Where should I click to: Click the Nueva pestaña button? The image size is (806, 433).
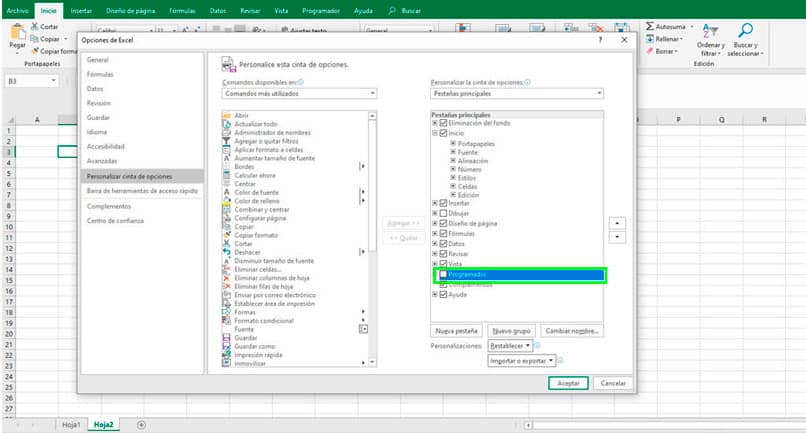pyautogui.click(x=456, y=331)
